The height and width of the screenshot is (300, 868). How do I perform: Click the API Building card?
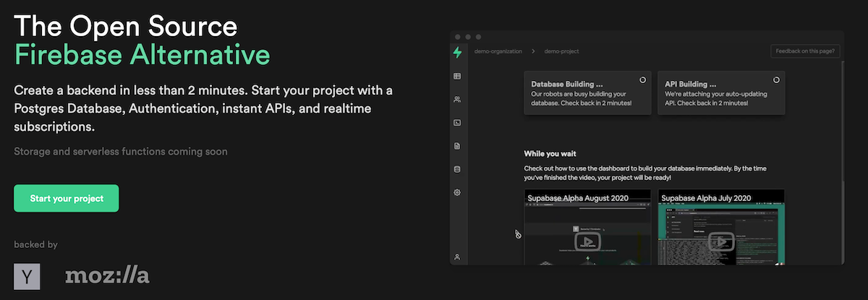[721, 93]
